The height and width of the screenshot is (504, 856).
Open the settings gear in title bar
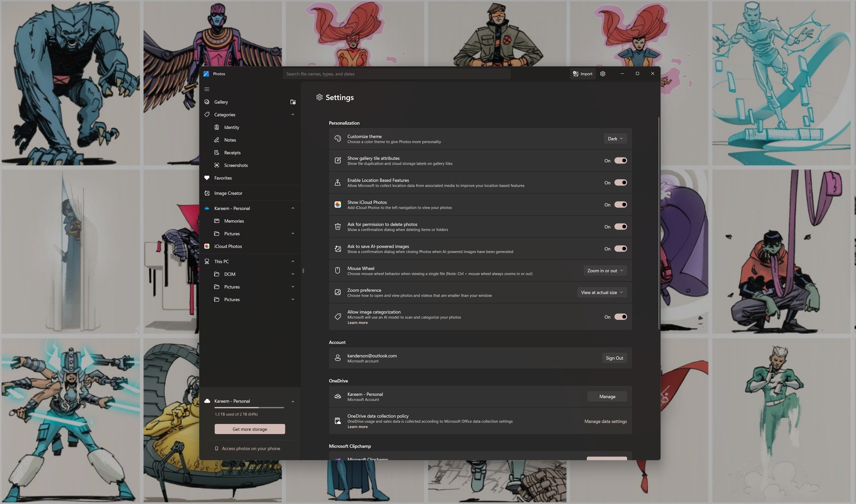[603, 74]
